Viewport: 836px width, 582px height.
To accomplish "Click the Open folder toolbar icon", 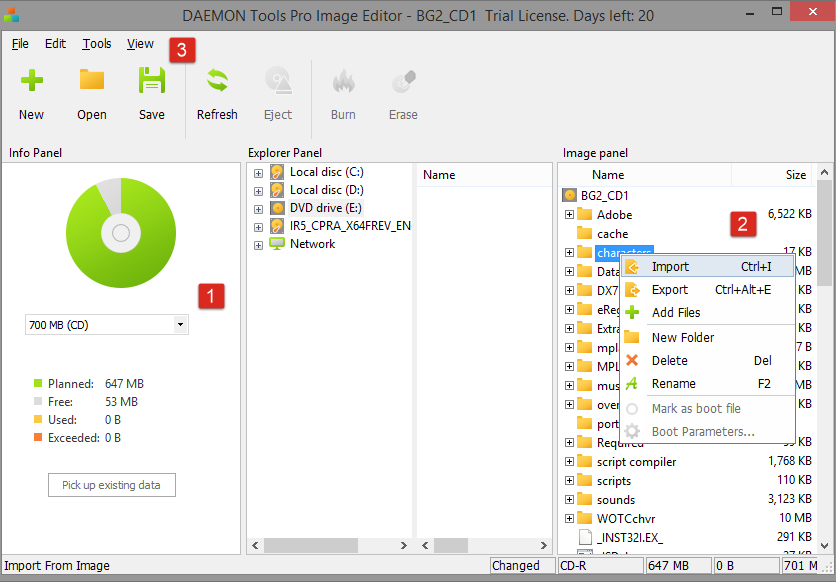I will tap(92, 80).
